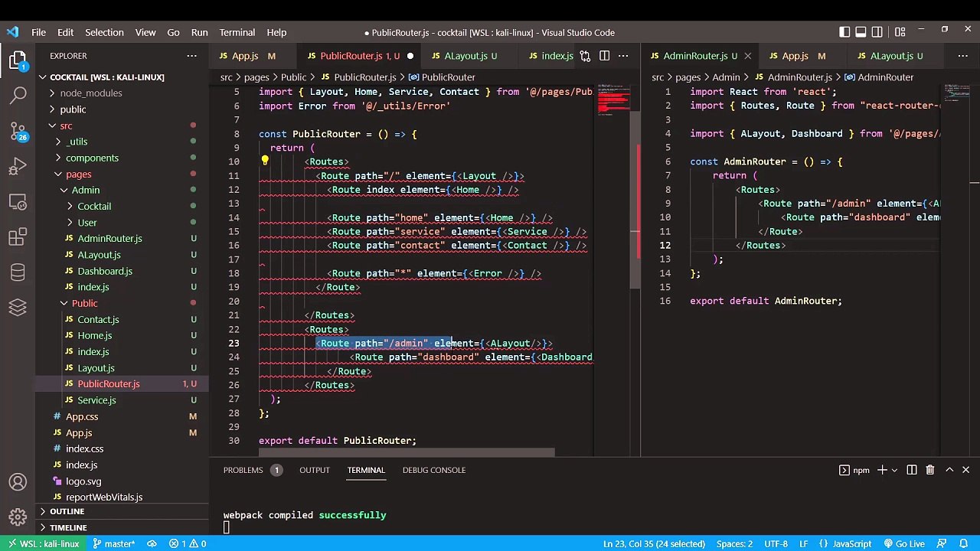The width and height of the screenshot is (980, 551).
Task: Expand the components folder
Action: coord(92,158)
